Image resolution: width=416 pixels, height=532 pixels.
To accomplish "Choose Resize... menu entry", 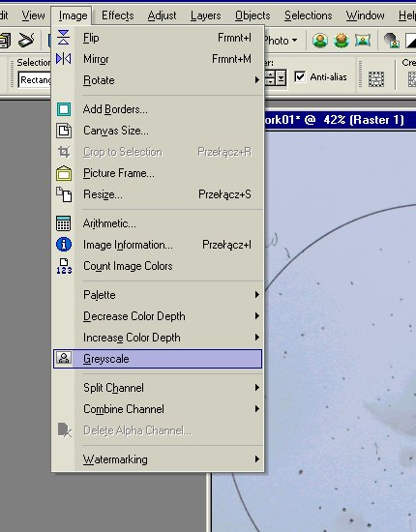I will 158,194.
